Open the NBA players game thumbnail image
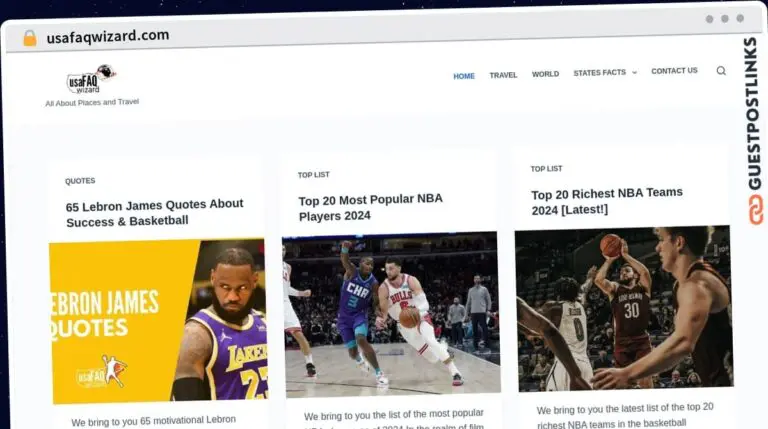This screenshot has width=768, height=429. point(390,313)
